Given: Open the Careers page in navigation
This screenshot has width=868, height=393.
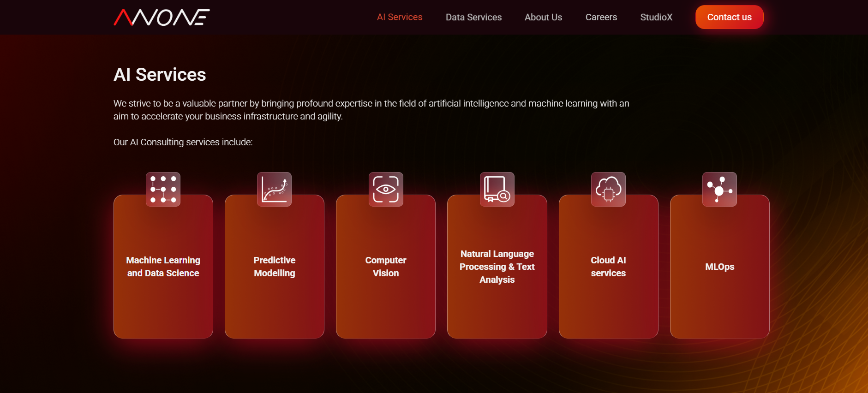Looking at the screenshot, I should click(x=601, y=17).
